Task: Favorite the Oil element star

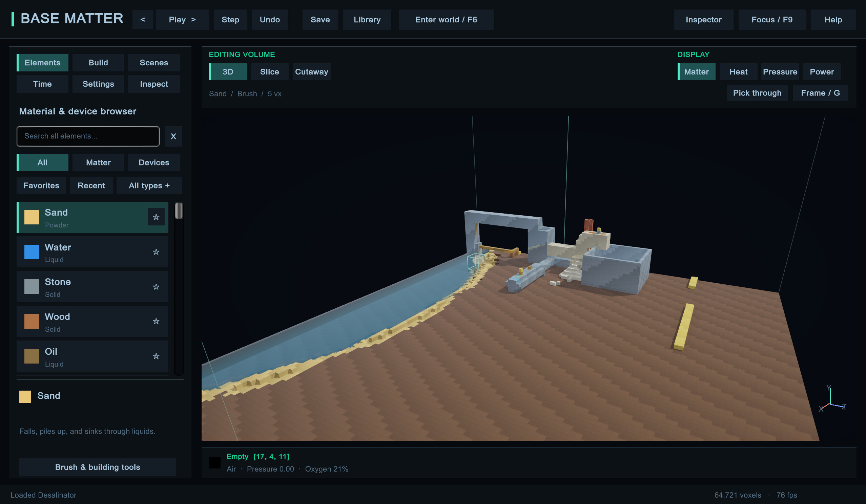Action: coord(156,356)
